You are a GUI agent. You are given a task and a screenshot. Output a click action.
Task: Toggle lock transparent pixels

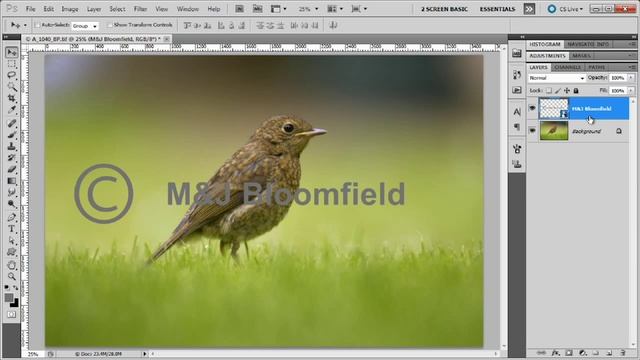coord(549,91)
